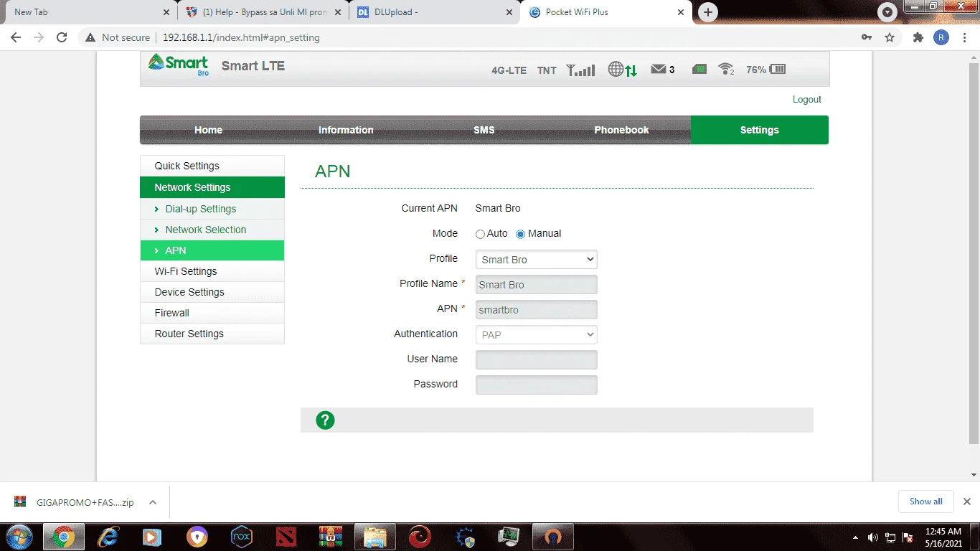The width and height of the screenshot is (980, 551).
Task: Open Router Settings in the sidebar
Action: (x=212, y=334)
